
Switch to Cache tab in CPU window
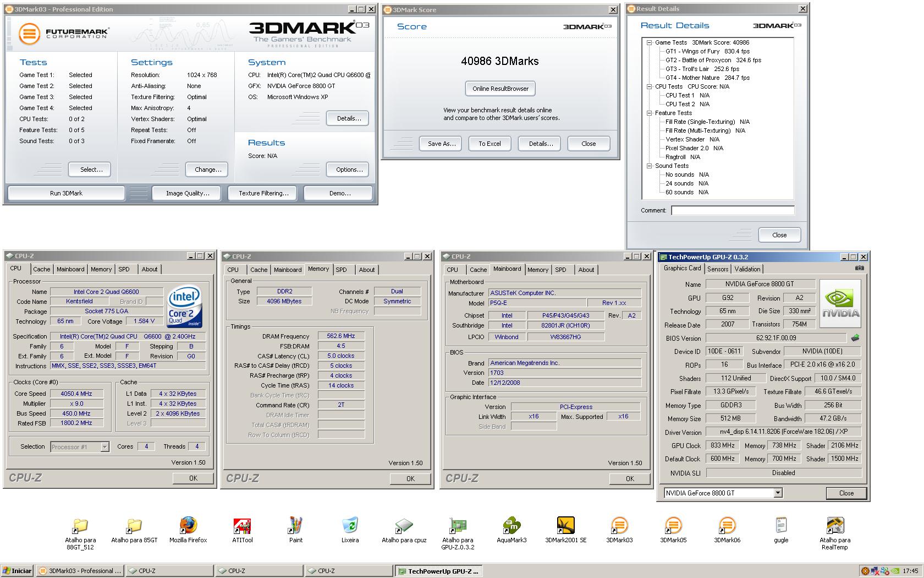(x=41, y=269)
